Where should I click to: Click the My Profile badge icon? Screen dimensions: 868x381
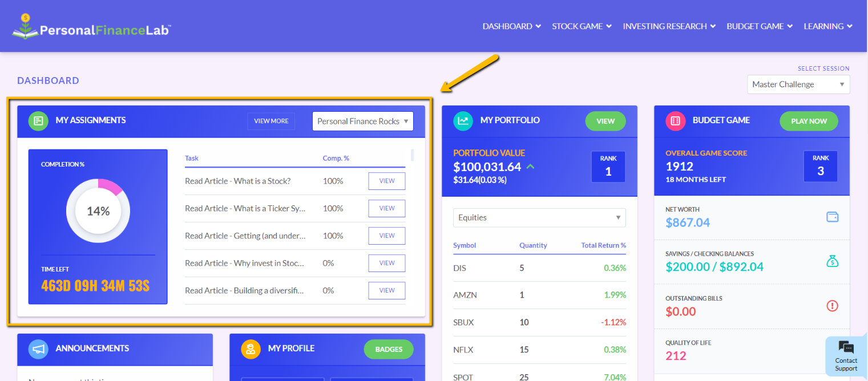pyautogui.click(x=251, y=349)
